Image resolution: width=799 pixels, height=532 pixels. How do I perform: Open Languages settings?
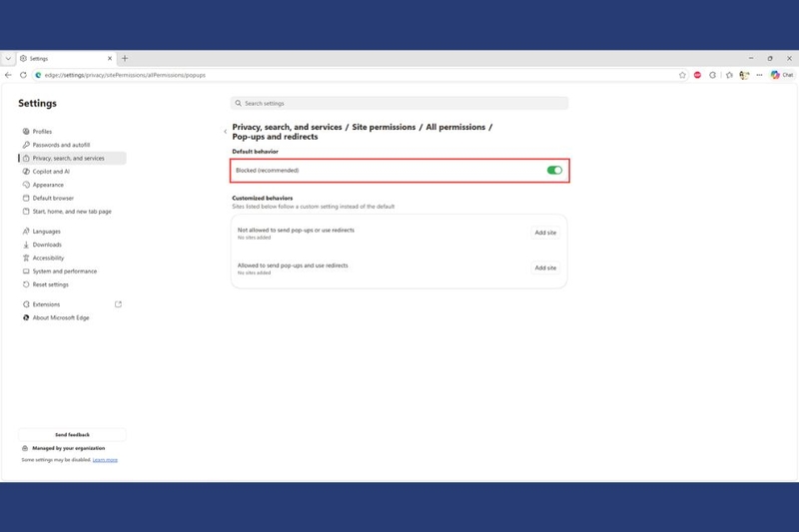(x=46, y=232)
